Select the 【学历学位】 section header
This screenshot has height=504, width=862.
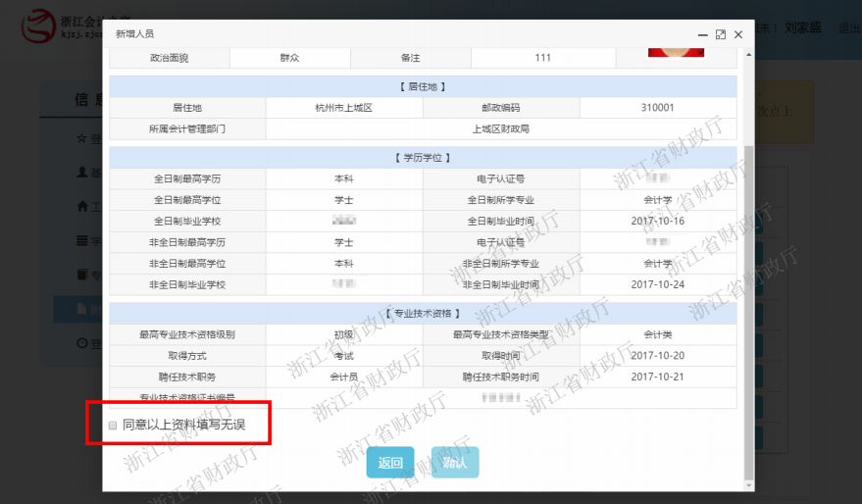coord(423,157)
